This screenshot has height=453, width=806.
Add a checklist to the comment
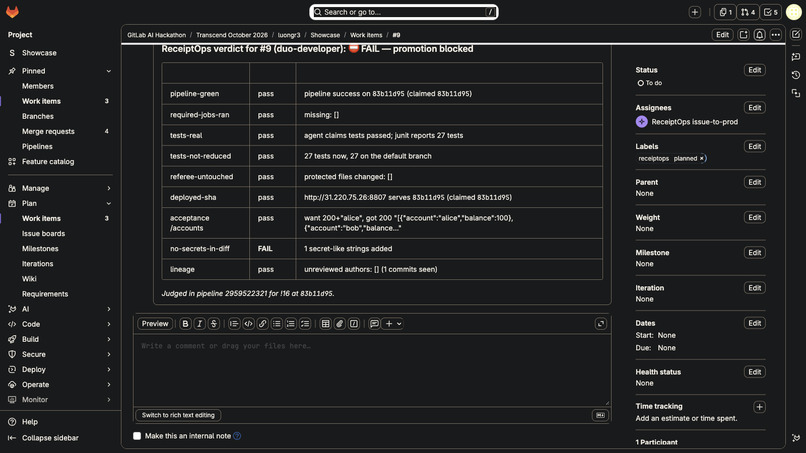(x=305, y=323)
